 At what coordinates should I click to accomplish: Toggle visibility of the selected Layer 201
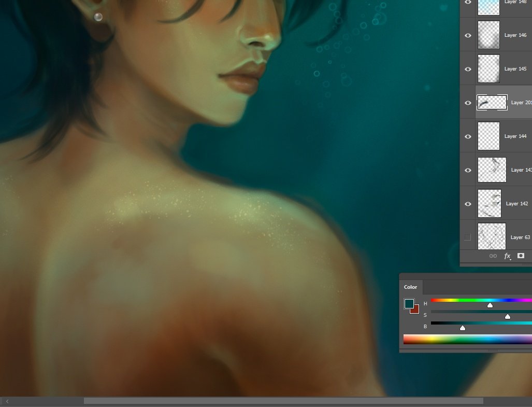[x=468, y=103]
